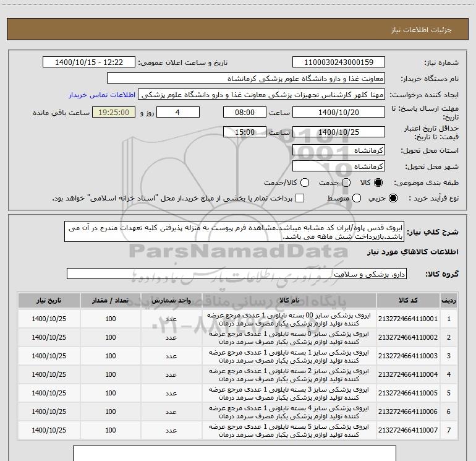Click product code 213272464110004
The height and width of the screenshot is (461, 476).
pos(408,374)
